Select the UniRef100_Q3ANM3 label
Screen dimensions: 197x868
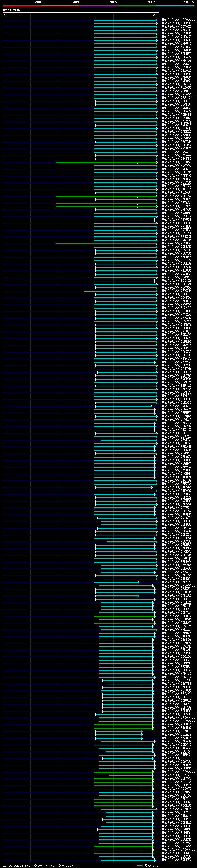177,460
